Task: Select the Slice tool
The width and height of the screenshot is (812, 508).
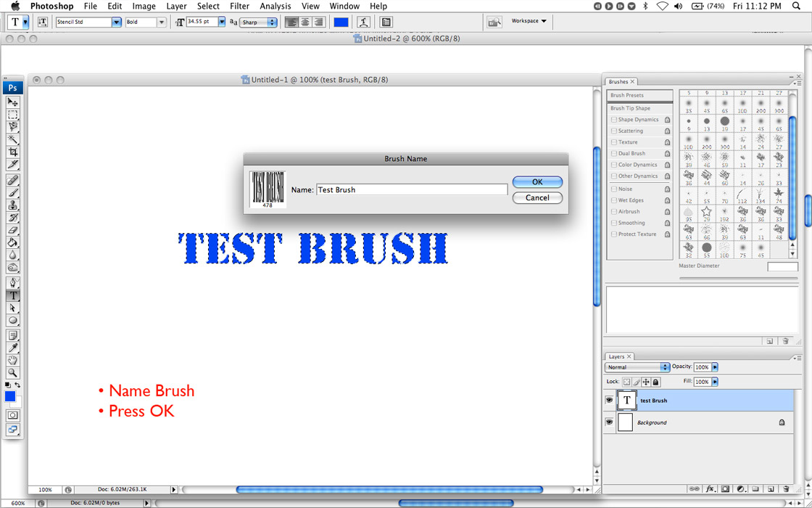Action: point(13,164)
